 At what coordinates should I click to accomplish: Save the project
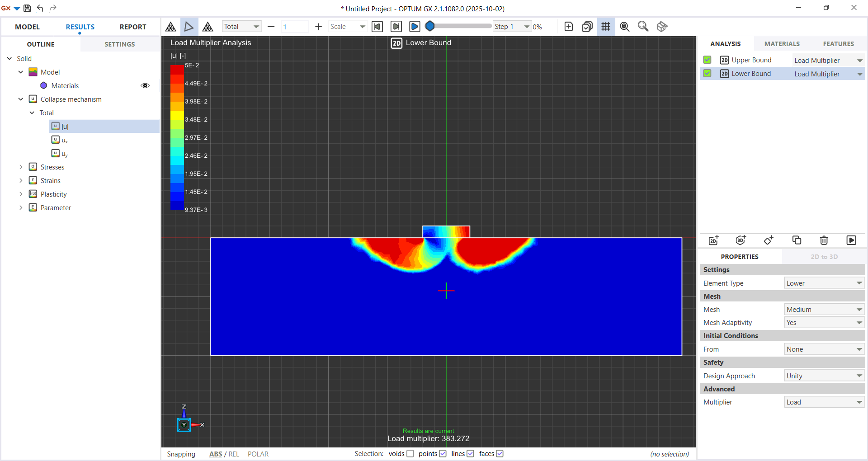(27, 8)
